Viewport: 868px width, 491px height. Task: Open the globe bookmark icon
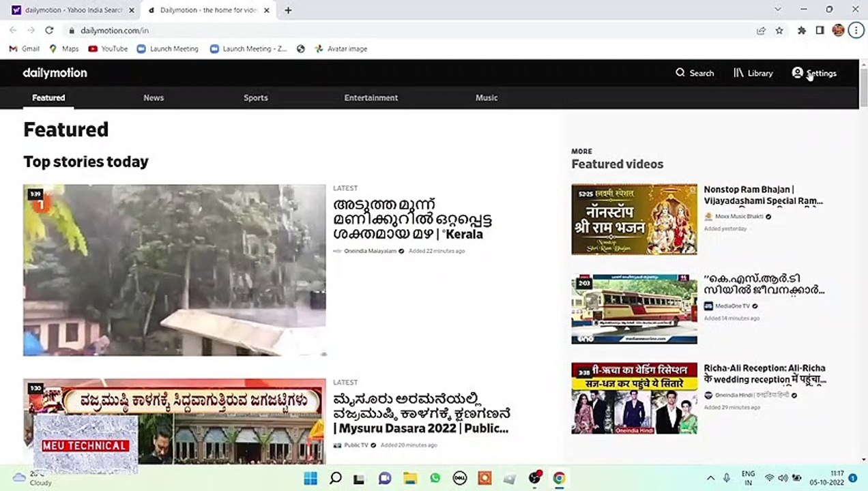(301, 49)
